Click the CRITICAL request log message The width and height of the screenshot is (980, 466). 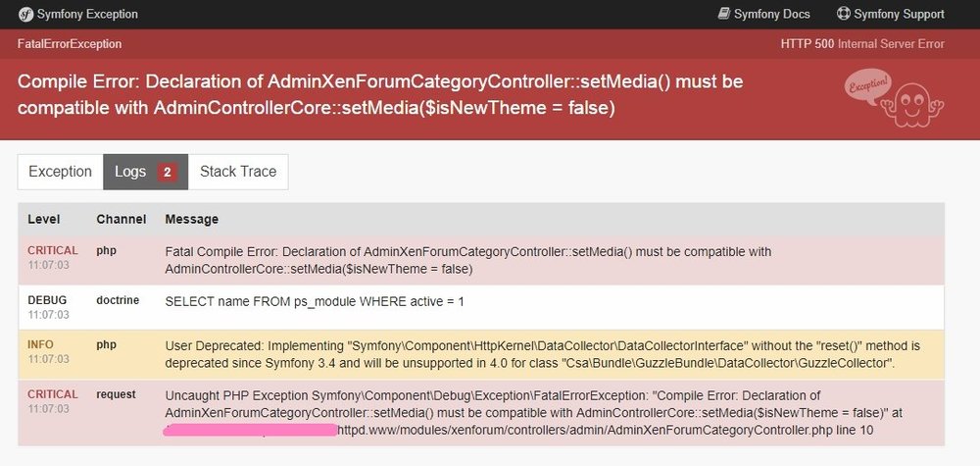click(534, 412)
